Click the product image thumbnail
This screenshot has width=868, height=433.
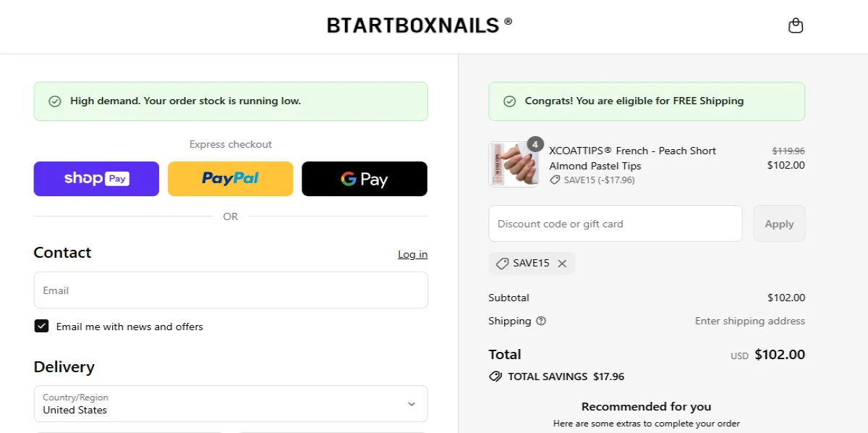(x=512, y=165)
